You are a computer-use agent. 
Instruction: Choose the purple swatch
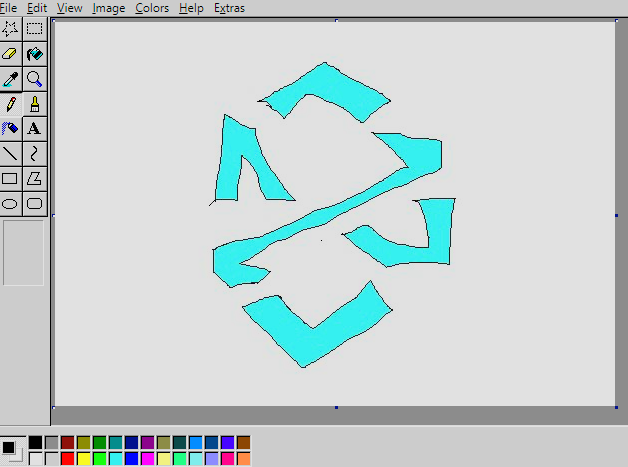pyautogui.click(x=147, y=443)
